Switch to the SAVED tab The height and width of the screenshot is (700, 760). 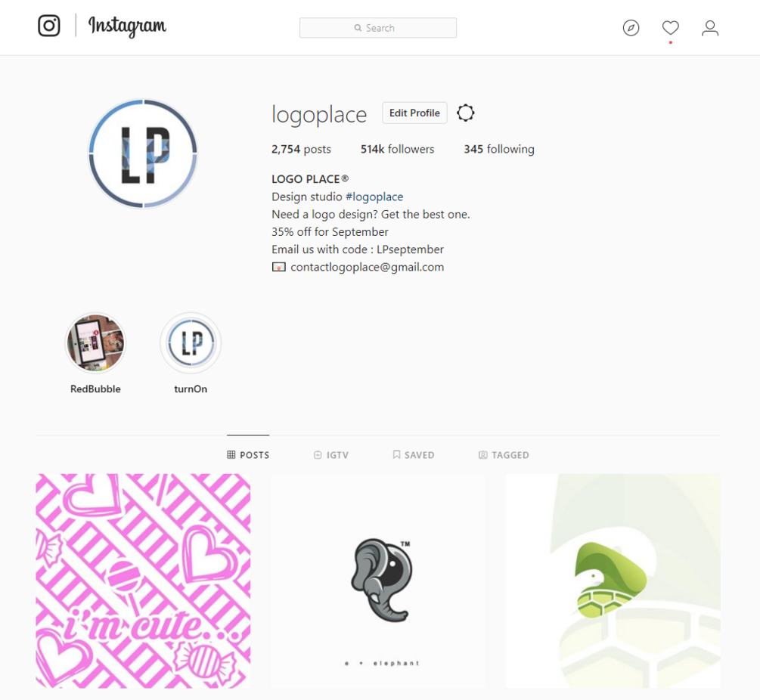(414, 455)
